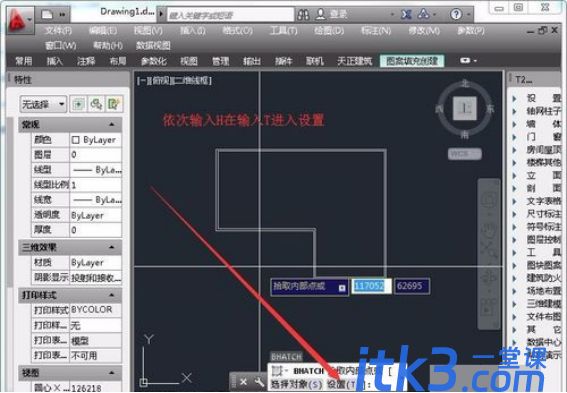This screenshot has width=567, height=393.
Task: Expand the 图层控制 item in Tangent panel
Action: pos(514,240)
